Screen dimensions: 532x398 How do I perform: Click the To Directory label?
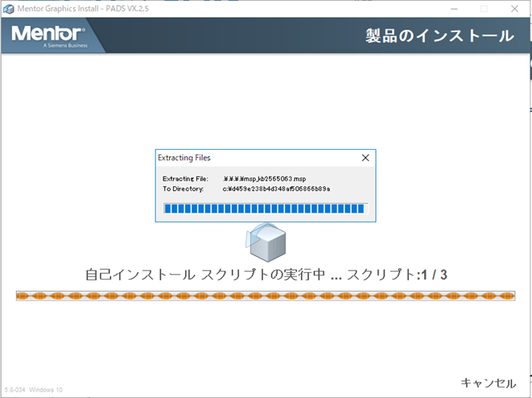pyautogui.click(x=183, y=189)
